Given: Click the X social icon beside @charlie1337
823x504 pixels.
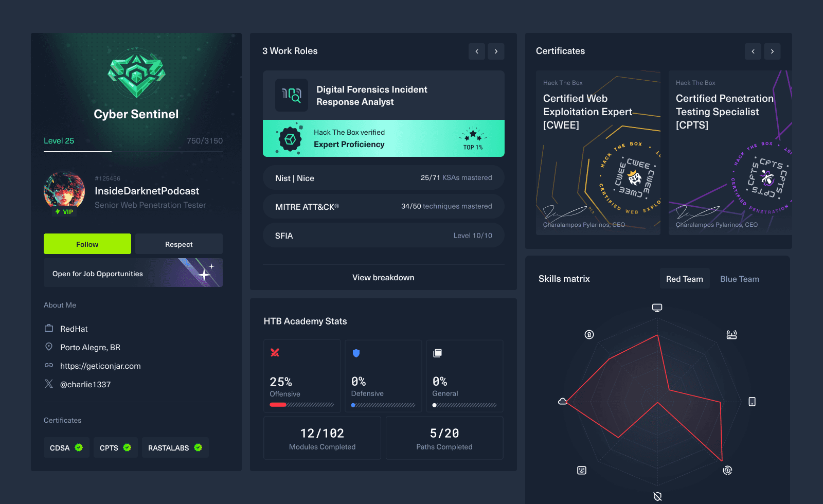Looking at the screenshot, I should click(49, 384).
